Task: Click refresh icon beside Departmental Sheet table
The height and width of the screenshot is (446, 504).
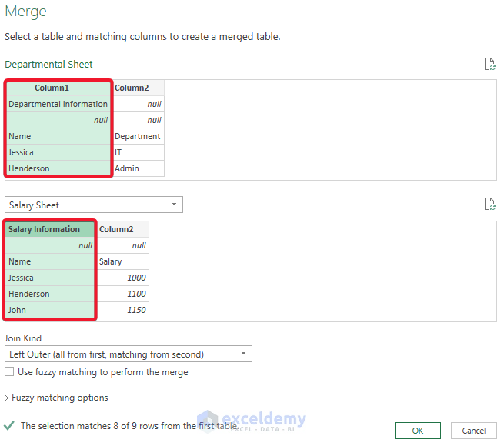Action: (489, 65)
